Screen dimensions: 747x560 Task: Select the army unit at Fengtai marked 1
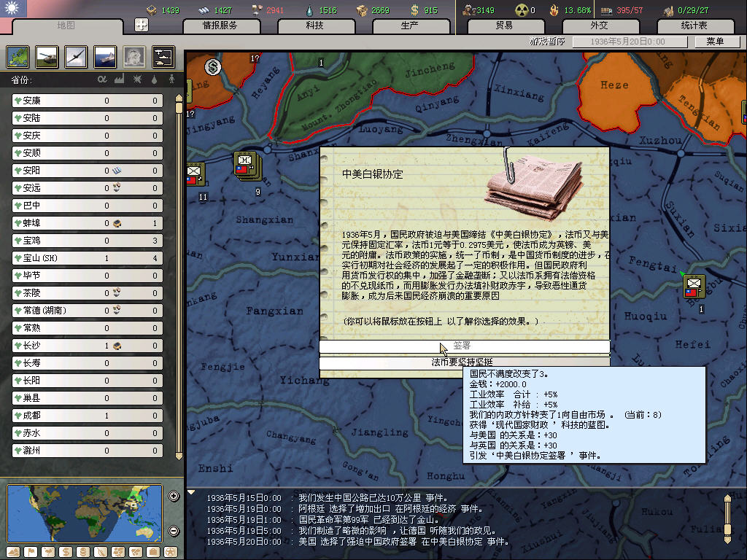[x=694, y=287]
